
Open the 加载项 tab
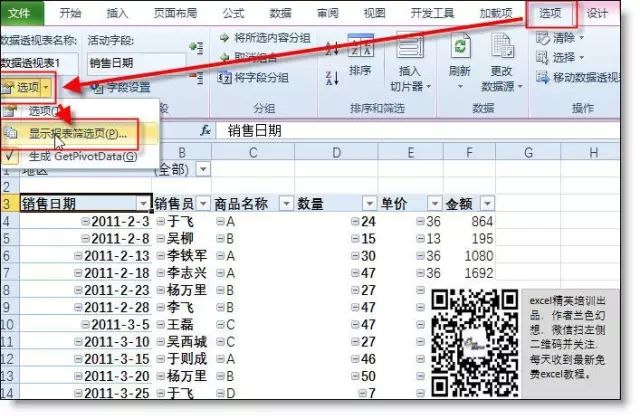click(496, 13)
